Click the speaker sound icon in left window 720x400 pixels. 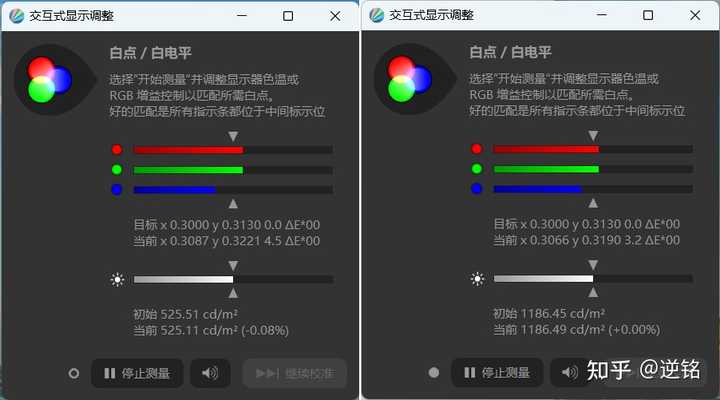click(210, 373)
